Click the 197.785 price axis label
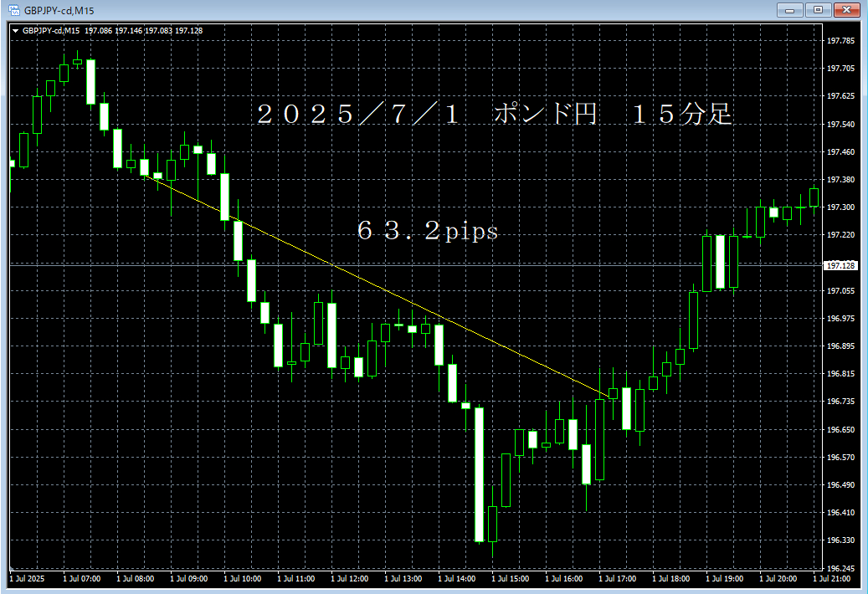This screenshot has height=594, width=868. 840,41
